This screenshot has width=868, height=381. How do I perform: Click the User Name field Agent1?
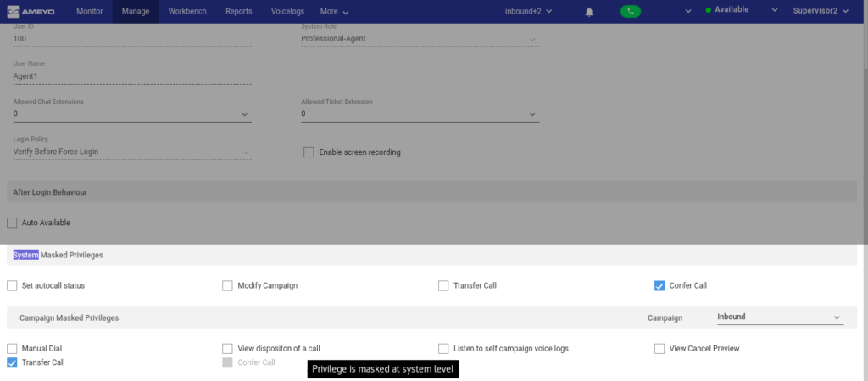pyautogui.click(x=132, y=76)
